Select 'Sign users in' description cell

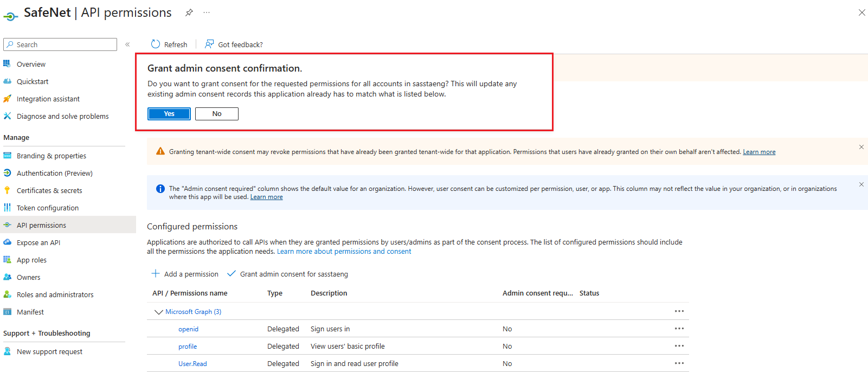pyautogui.click(x=330, y=329)
